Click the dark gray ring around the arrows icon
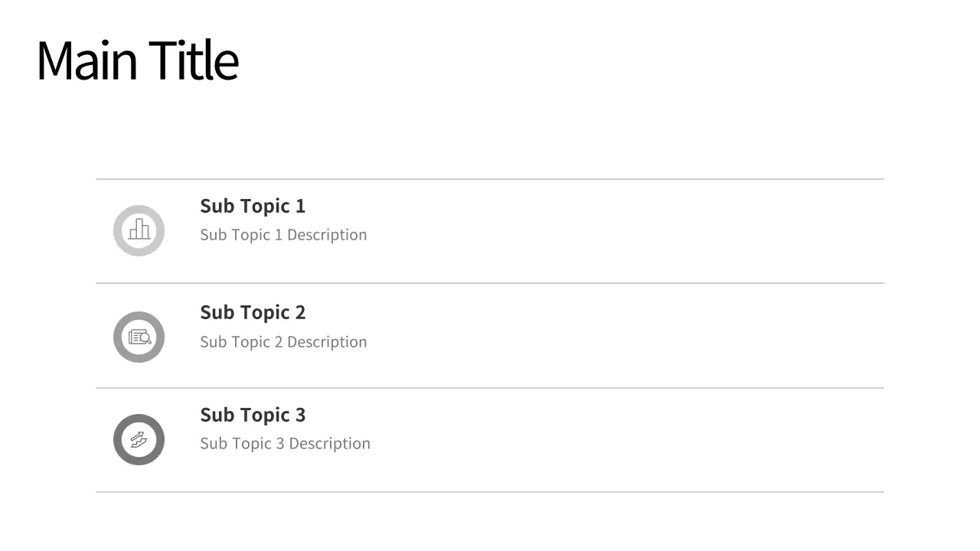The image size is (980, 551). (x=118, y=439)
